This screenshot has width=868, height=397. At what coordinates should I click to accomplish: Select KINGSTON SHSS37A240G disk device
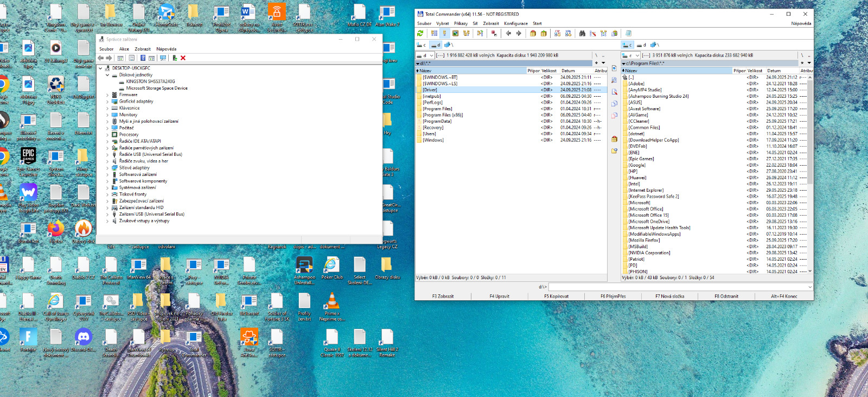[x=150, y=81]
